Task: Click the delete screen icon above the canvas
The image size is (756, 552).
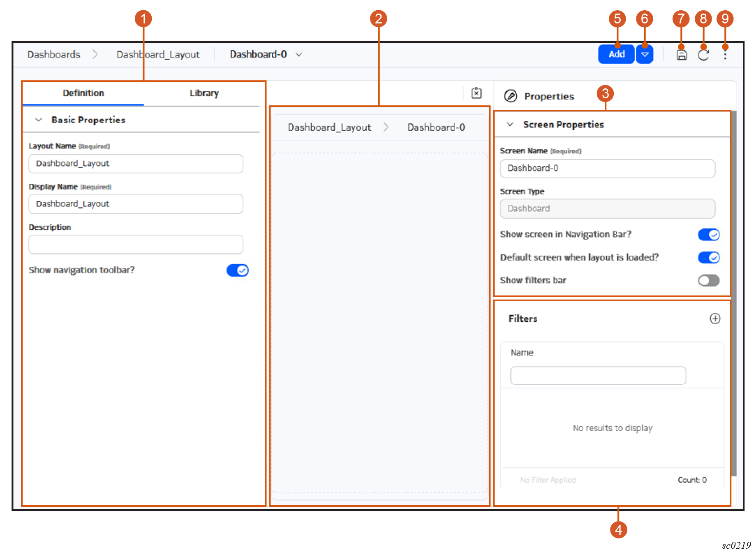Action: point(476,93)
